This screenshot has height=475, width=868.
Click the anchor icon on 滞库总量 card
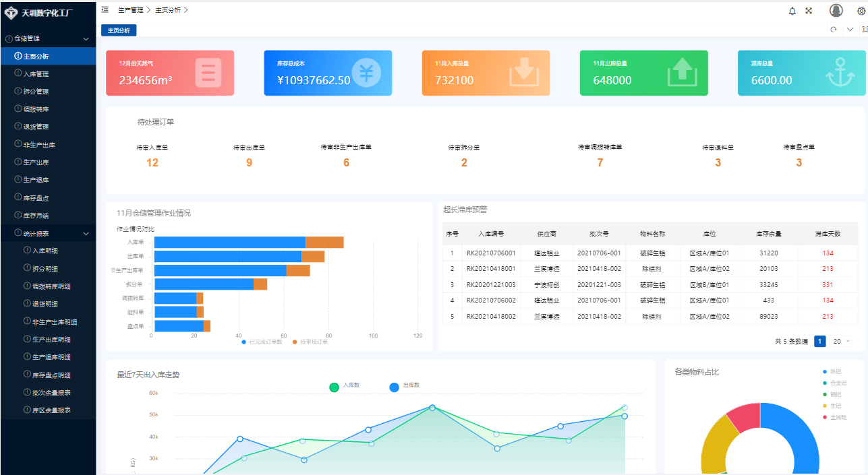tap(840, 73)
